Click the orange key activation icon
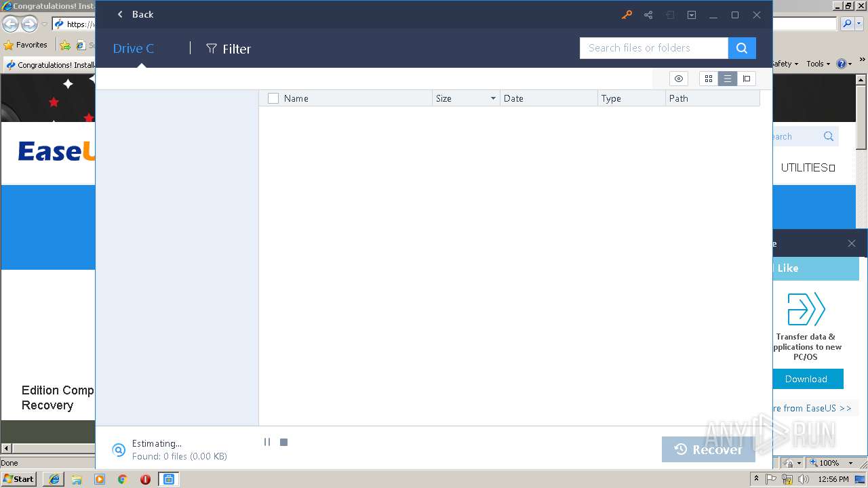868x488 pixels. pyautogui.click(x=627, y=15)
